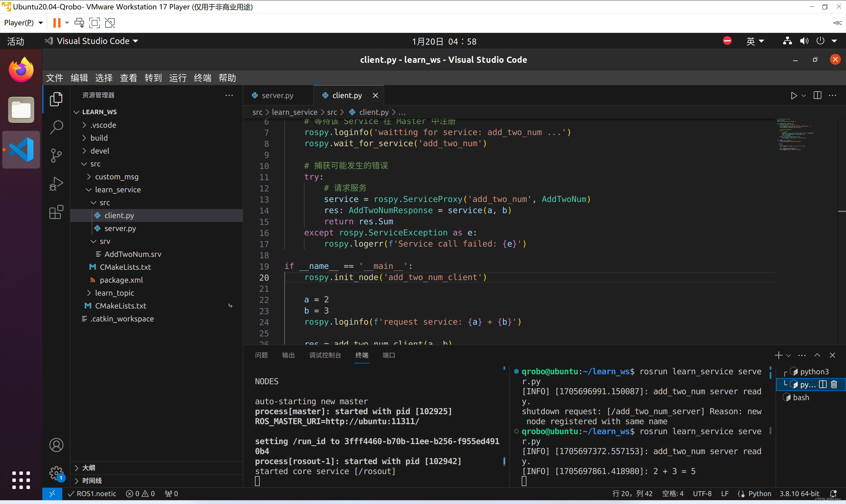This screenshot has height=504, width=846.
Task: Split the editor to the right
Action: (x=818, y=95)
